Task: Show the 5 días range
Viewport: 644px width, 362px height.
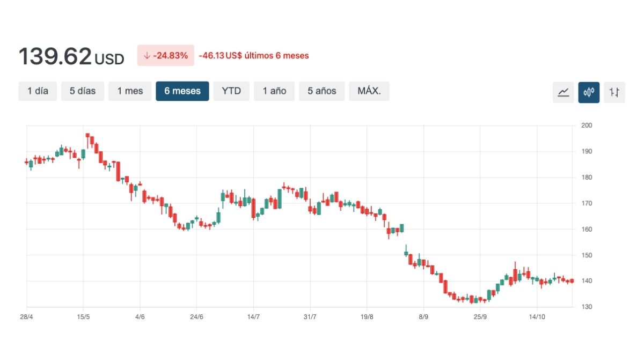Action: pyautogui.click(x=83, y=91)
